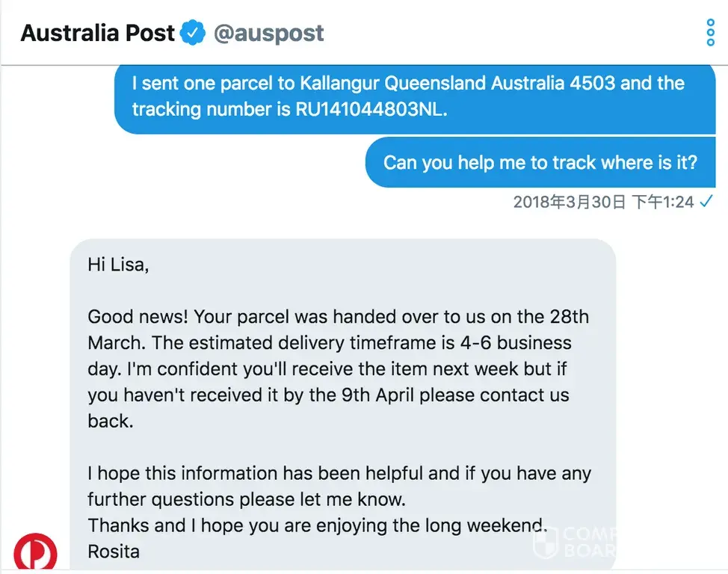Click "further questions please let me know"

click(x=247, y=499)
